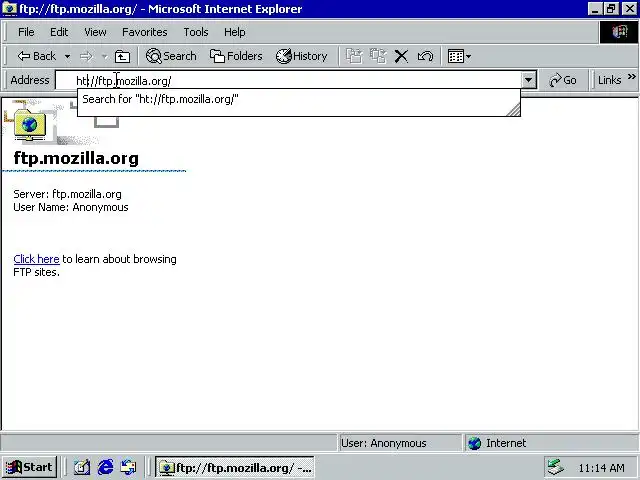Open the Back history dropdown arrow
Viewport: 640px width, 480px height.
click(67, 56)
